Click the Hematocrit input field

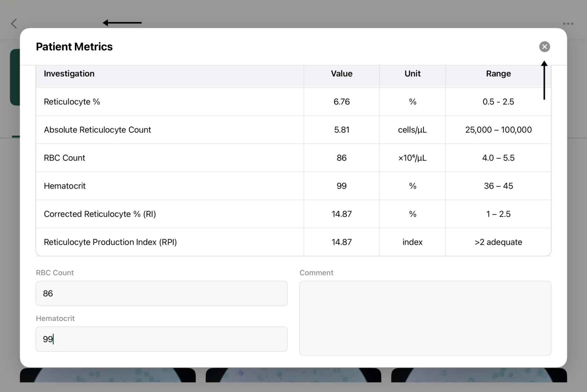coord(161,339)
